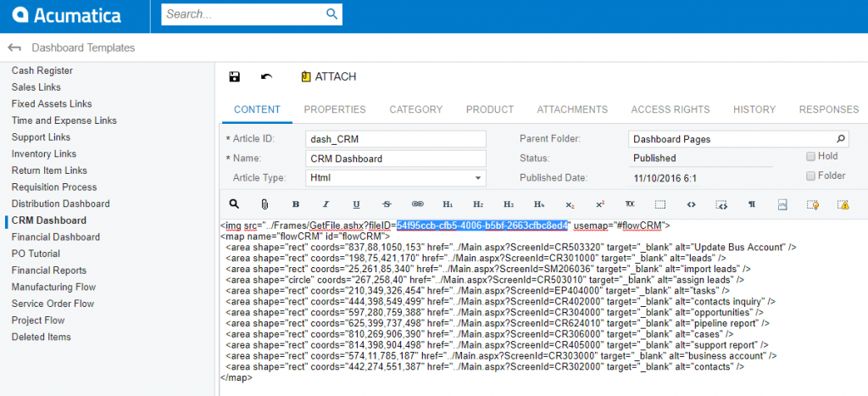The image size is (868, 396).
Task: Switch to the RESPONSES tab
Action: [x=829, y=109]
